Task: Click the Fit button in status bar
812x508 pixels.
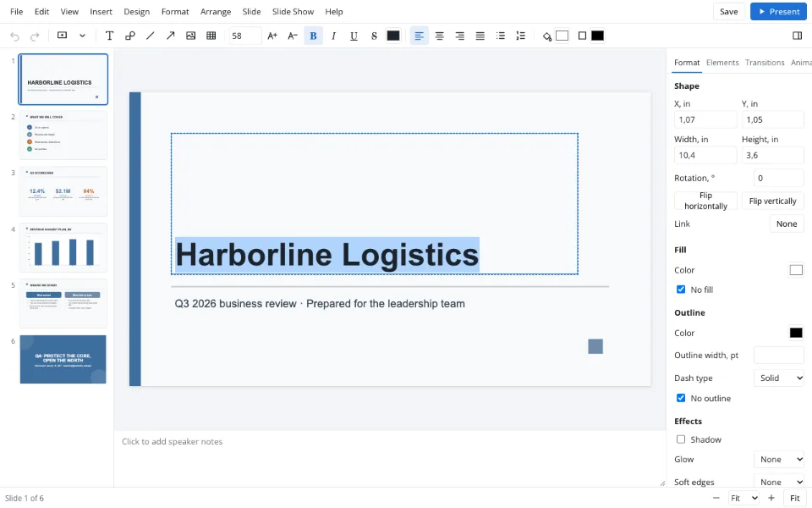Action: [x=795, y=498]
